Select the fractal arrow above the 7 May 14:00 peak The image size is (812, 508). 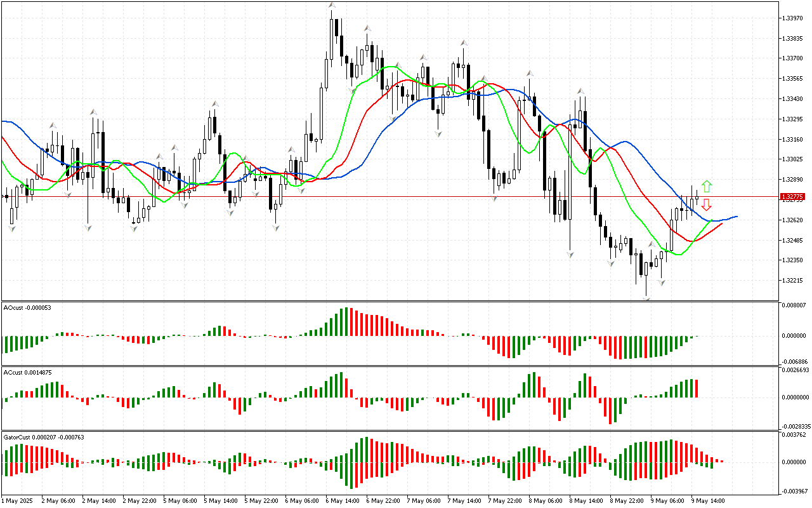point(464,43)
